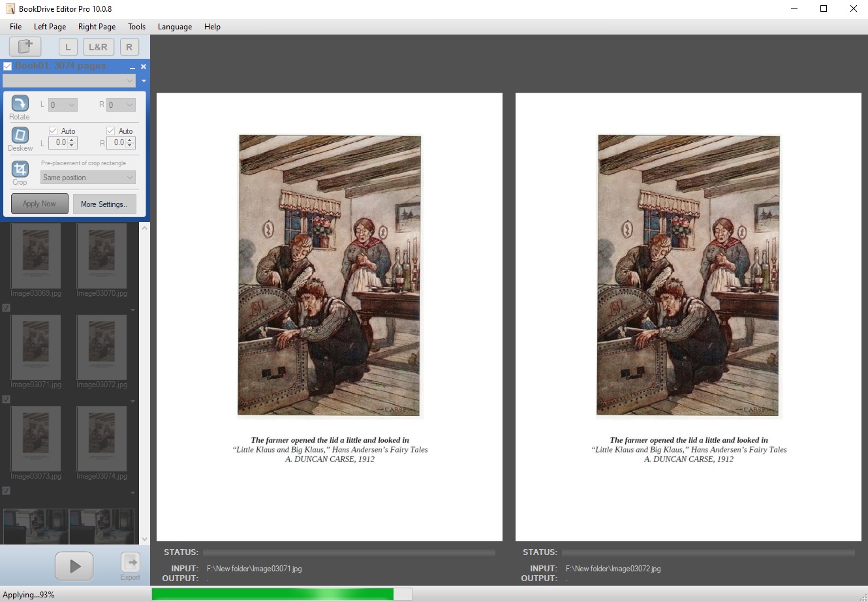Screen dimensions: 868x602
Task: Expand arrow under Image03072.jpg row
Action: point(133,402)
